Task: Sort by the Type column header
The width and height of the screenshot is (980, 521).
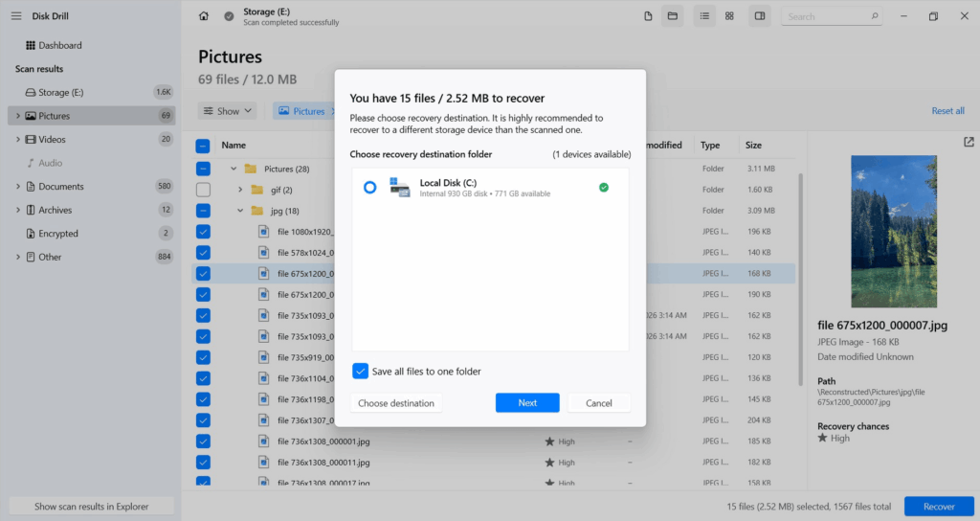Action: tap(710, 146)
